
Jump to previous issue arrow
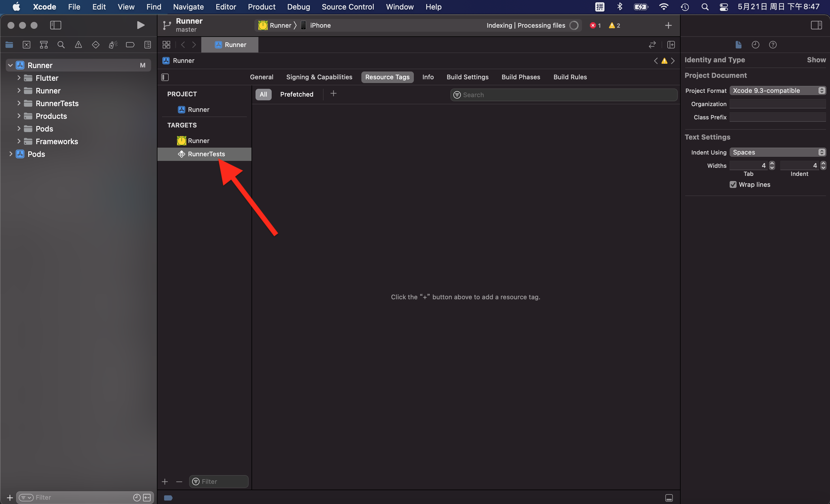pos(656,61)
